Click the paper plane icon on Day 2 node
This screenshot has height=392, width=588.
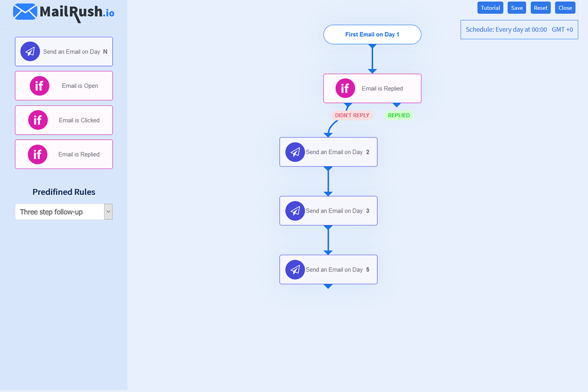pos(295,152)
